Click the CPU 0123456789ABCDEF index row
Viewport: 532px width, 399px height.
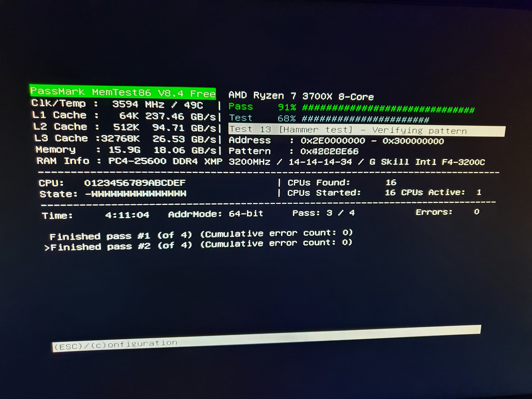coord(135,183)
